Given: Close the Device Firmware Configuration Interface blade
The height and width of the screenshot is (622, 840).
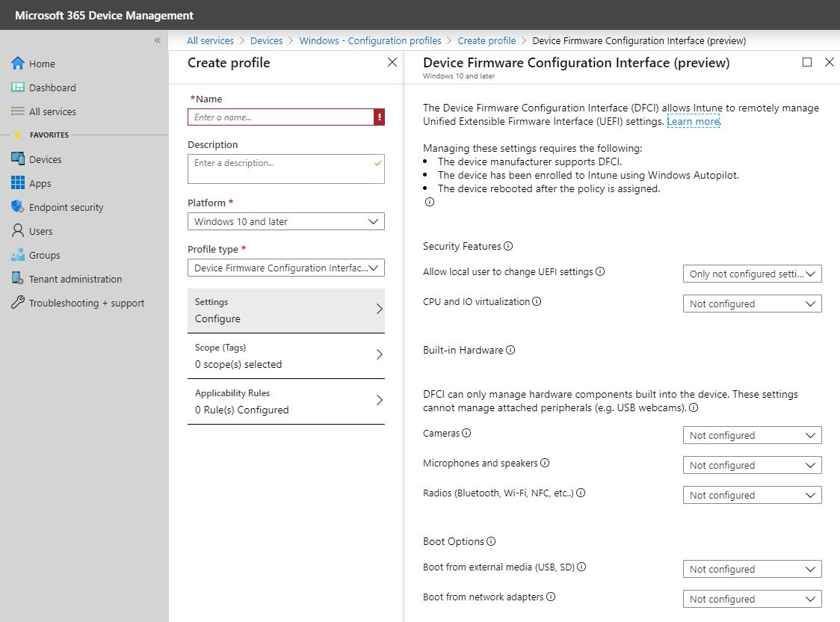Looking at the screenshot, I should point(829,62).
